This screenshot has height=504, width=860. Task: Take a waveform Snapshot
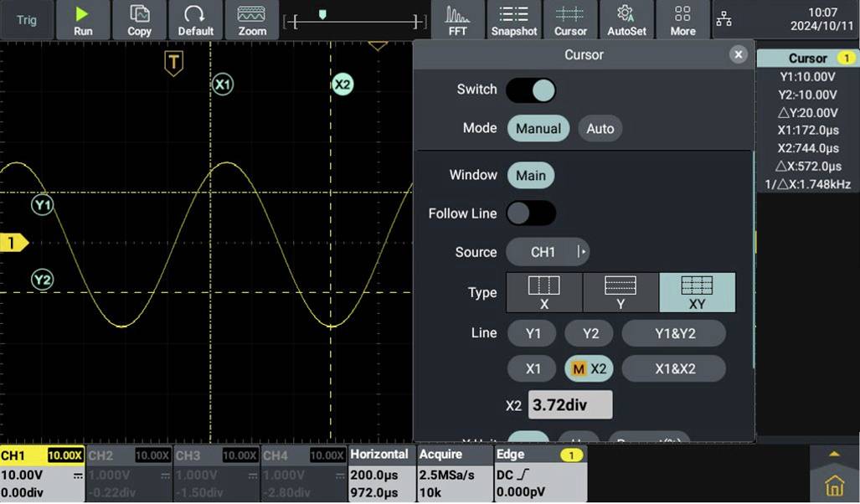(513, 19)
